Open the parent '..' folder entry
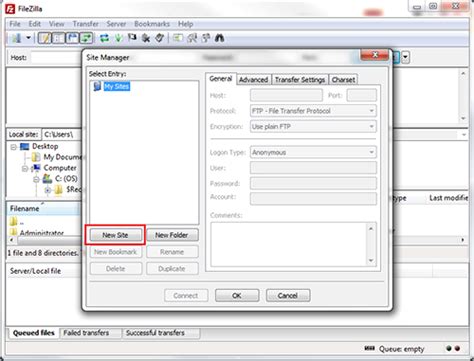The height and width of the screenshot is (361, 474). click(x=21, y=222)
